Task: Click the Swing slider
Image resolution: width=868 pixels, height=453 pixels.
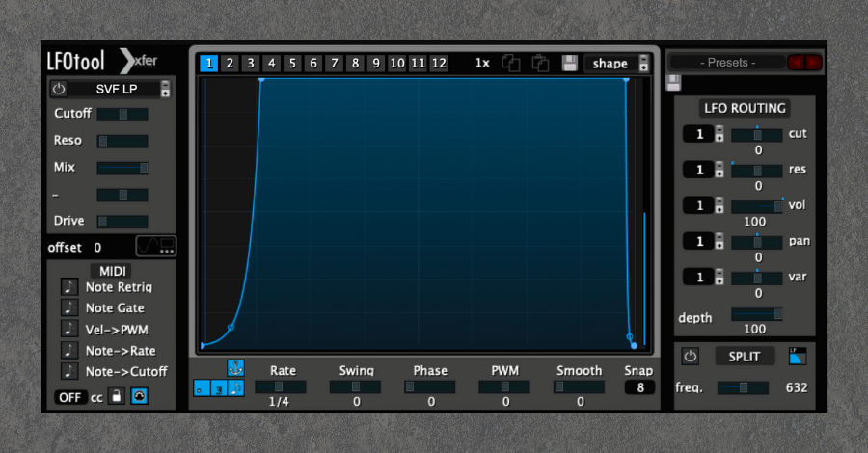Action: tap(355, 386)
